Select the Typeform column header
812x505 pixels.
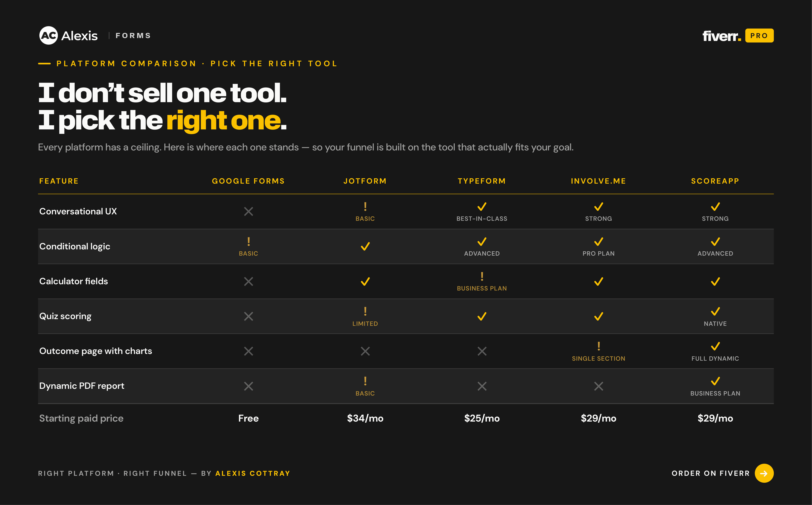pos(482,181)
